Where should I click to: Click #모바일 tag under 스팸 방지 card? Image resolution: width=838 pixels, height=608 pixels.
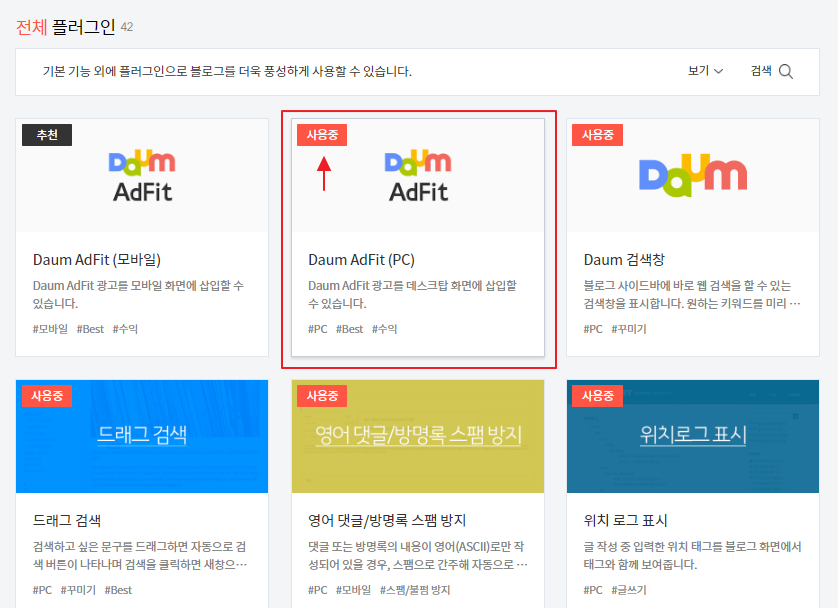[x=353, y=590]
